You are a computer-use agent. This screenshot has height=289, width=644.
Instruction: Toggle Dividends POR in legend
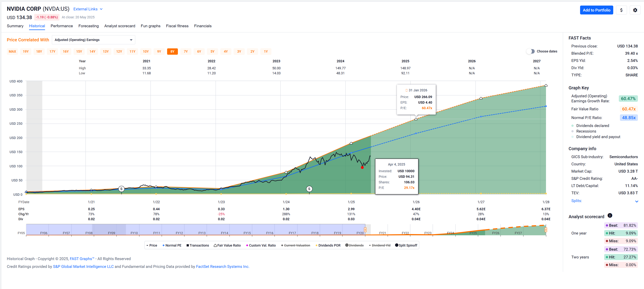[328, 245]
